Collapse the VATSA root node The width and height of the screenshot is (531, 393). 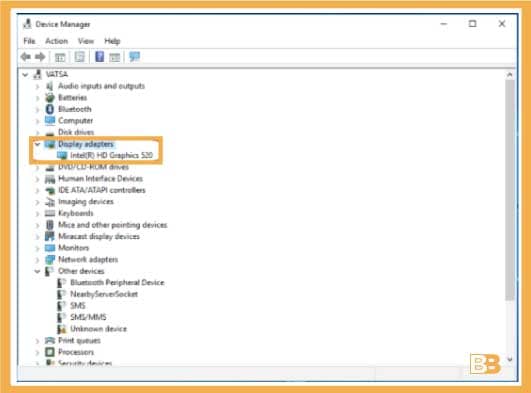[x=25, y=75]
